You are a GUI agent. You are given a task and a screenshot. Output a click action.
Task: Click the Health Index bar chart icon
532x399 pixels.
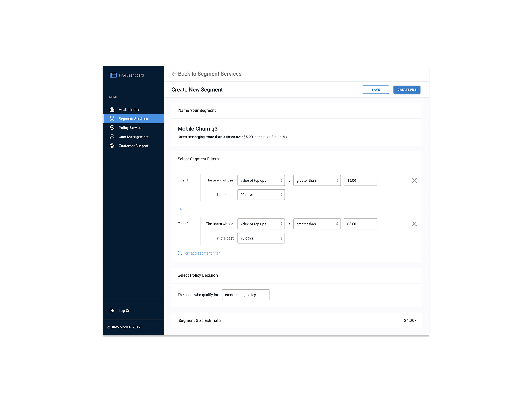point(112,110)
